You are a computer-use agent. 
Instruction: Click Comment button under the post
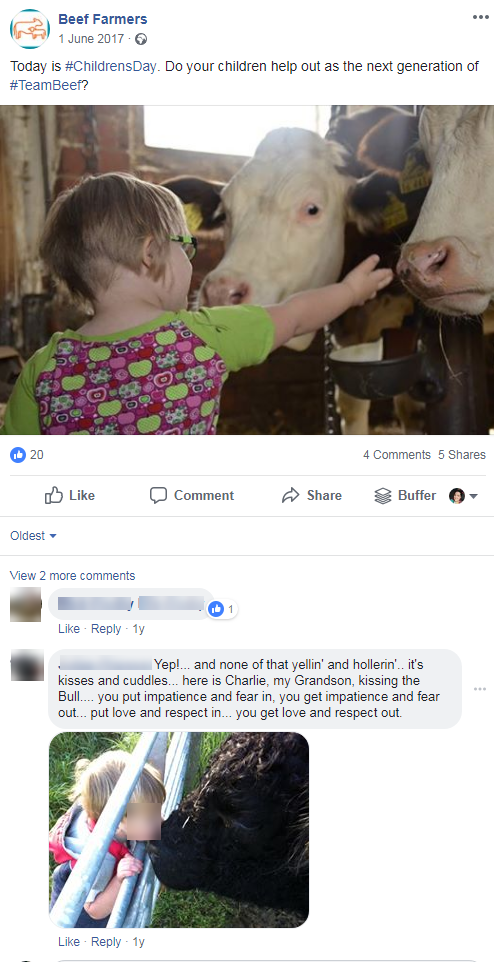192,495
